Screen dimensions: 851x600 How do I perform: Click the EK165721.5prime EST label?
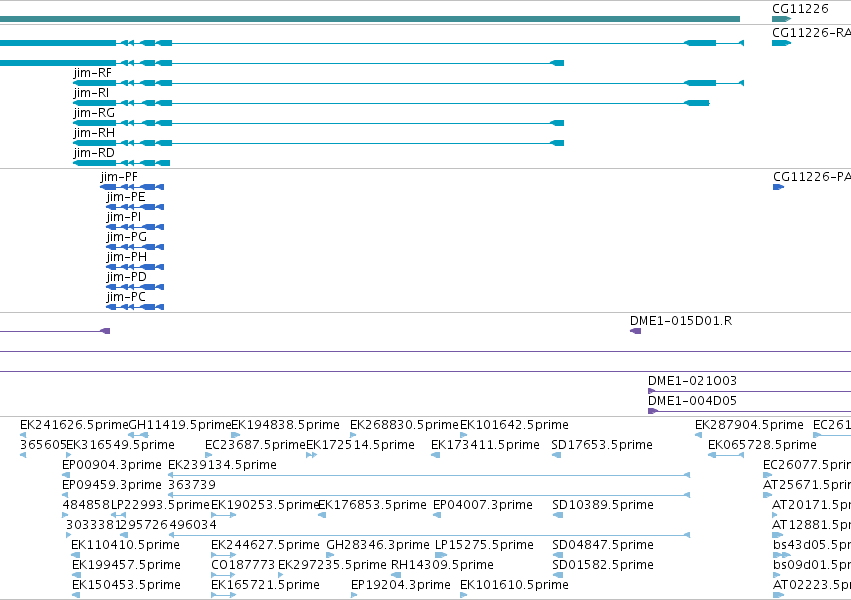point(265,585)
